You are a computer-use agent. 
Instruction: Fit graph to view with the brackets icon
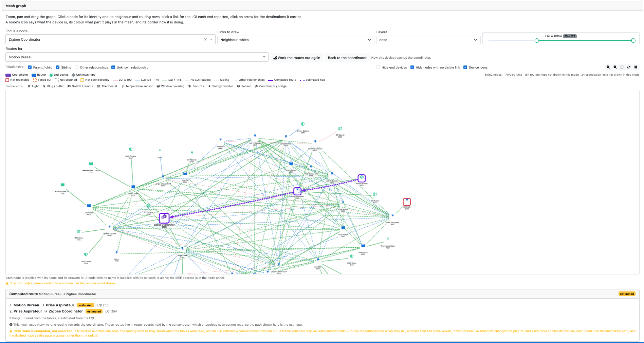[622, 67]
